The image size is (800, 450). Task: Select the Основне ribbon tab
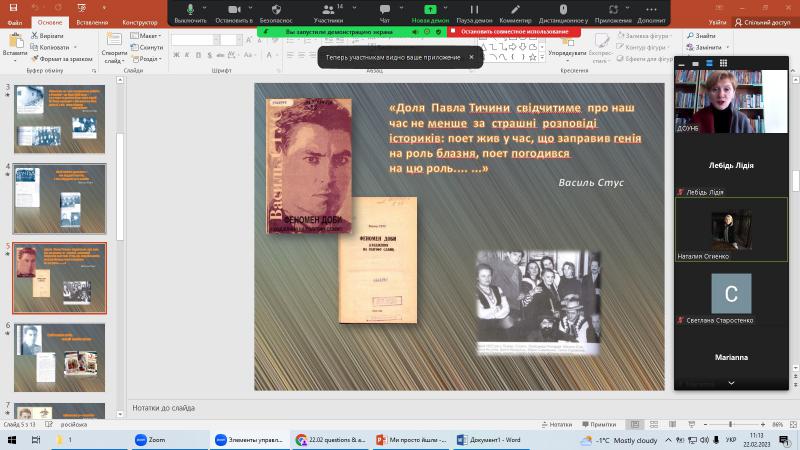point(49,22)
